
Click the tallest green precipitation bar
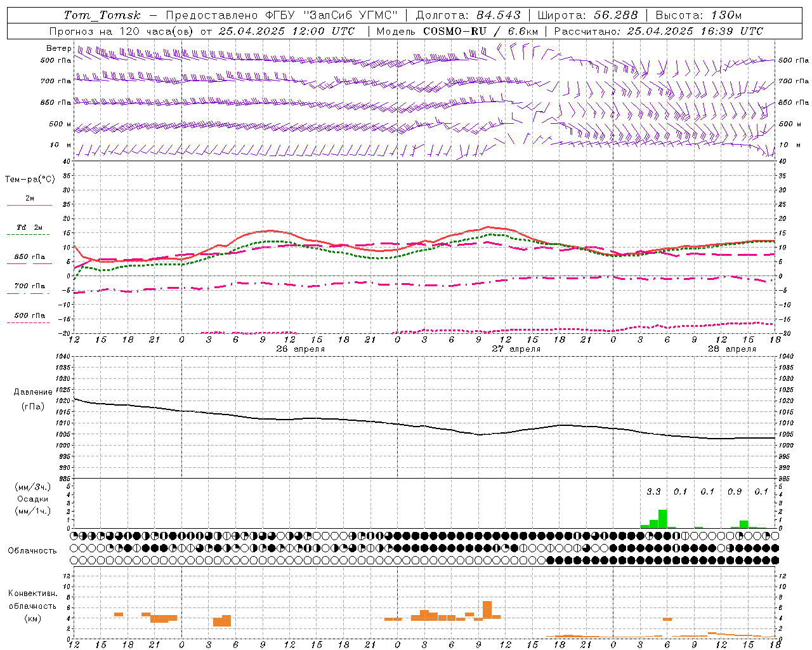coord(662,519)
